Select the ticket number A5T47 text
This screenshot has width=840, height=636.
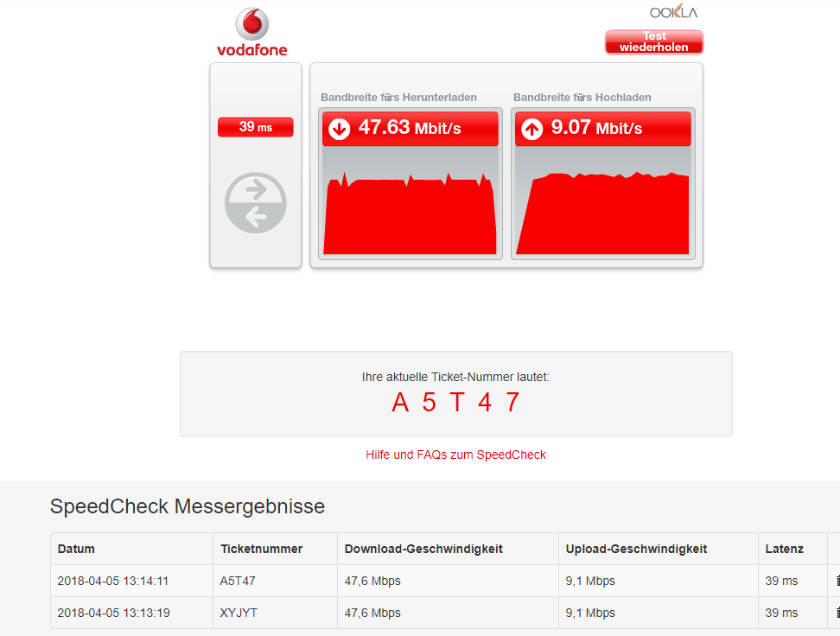(455, 402)
